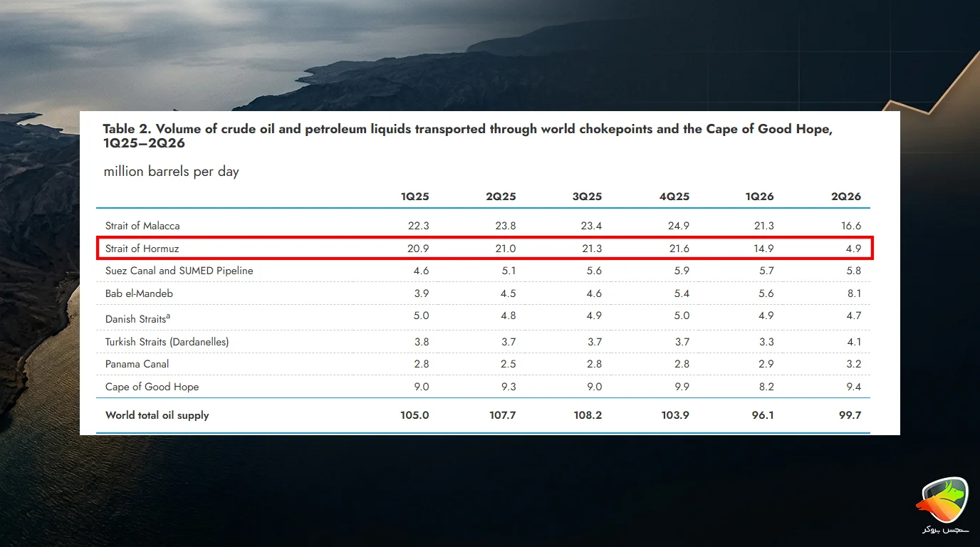Click Strait of Hormuz 1Q26 value 14.9
The height and width of the screenshot is (547, 980).
tap(764, 249)
